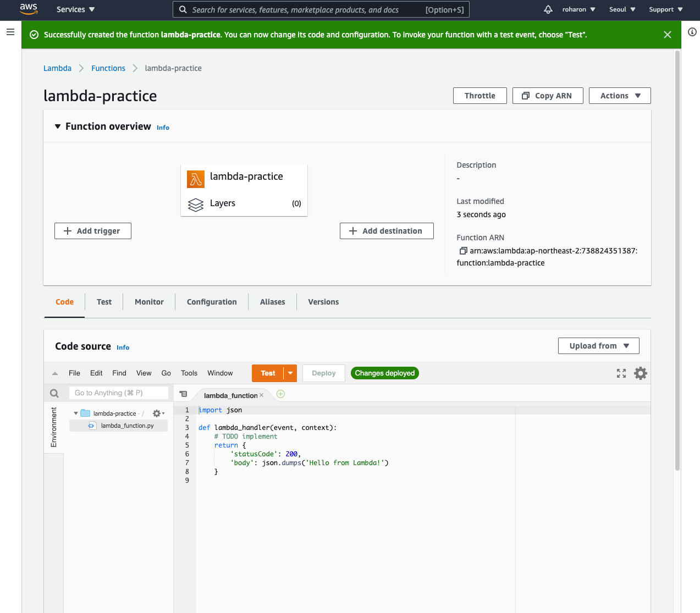Open the AWS home logo
This screenshot has width=700, height=613.
click(x=29, y=9)
